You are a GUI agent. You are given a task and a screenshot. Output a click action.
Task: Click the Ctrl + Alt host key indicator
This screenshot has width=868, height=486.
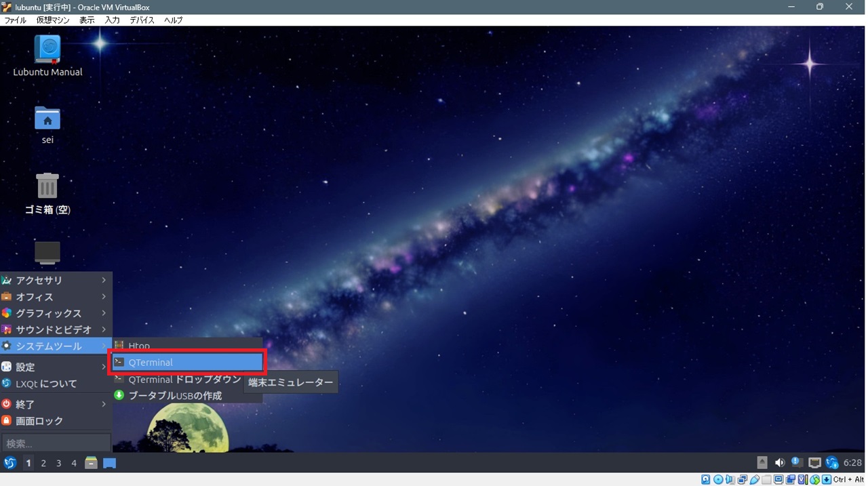pos(849,480)
